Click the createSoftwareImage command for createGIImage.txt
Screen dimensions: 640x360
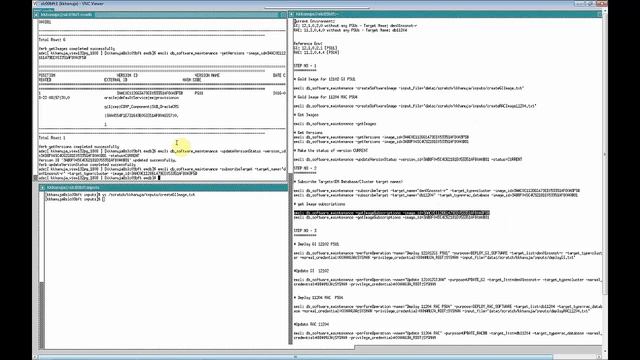tap(409, 88)
